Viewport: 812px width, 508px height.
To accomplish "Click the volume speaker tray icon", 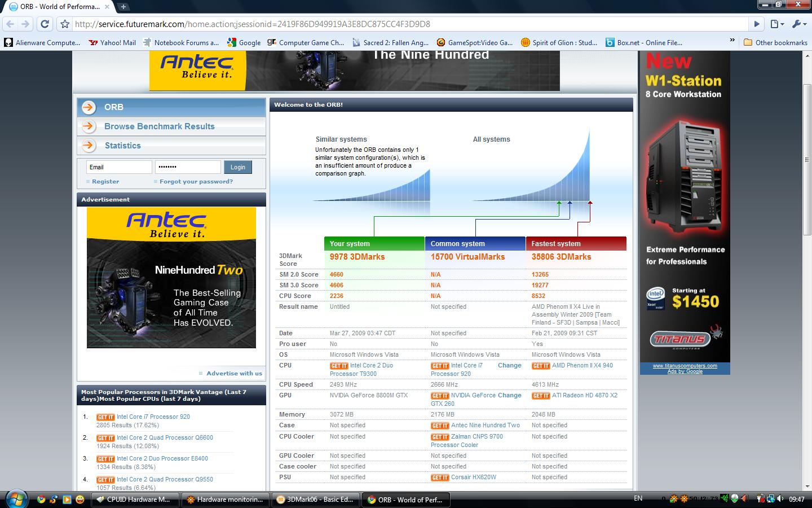I will point(780,499).
